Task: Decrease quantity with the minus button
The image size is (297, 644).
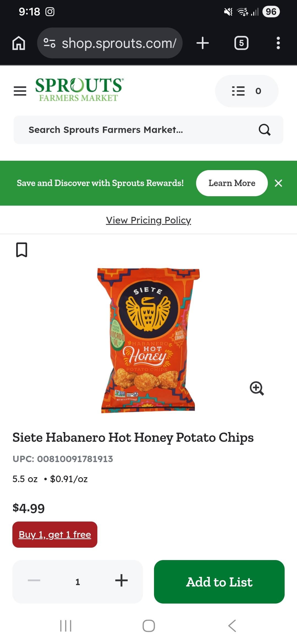Action: click(x=34, y=580)
